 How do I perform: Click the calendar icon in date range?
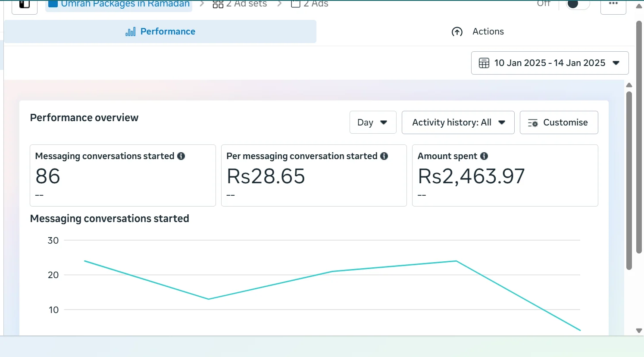(484, 63)
